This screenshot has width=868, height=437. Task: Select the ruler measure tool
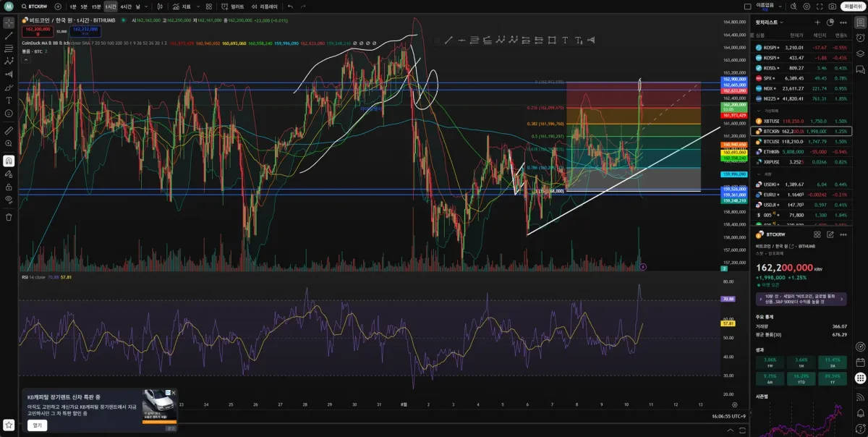point(9,130)
